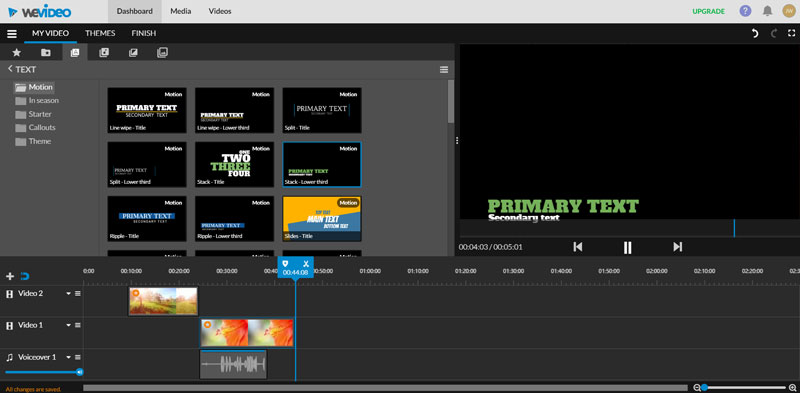800x393 pixels.
Task: Adjust the Voiceover 1 volume slider
Action: 43,372
